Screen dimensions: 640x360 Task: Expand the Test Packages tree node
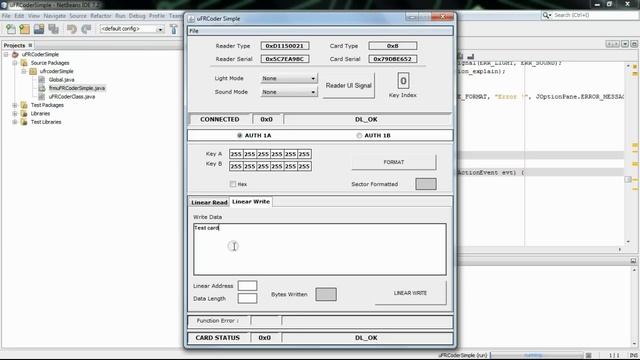tap(15, 105)
